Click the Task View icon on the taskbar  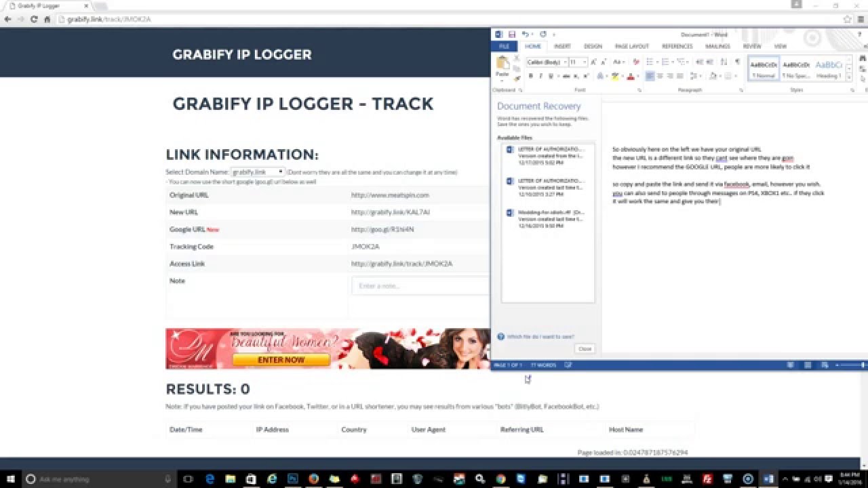[189, 479]
